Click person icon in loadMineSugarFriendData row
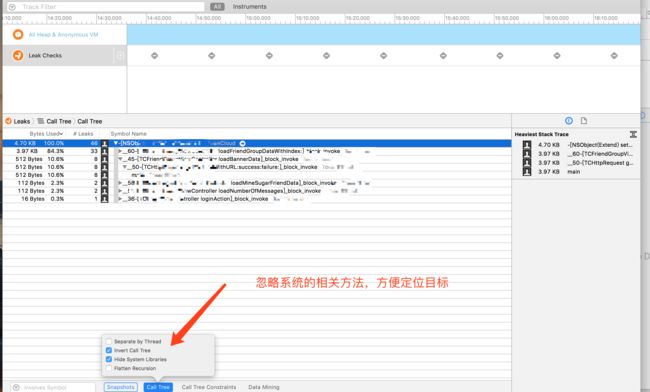The height and width of the screenshot is (392, 650). point(104,183)
